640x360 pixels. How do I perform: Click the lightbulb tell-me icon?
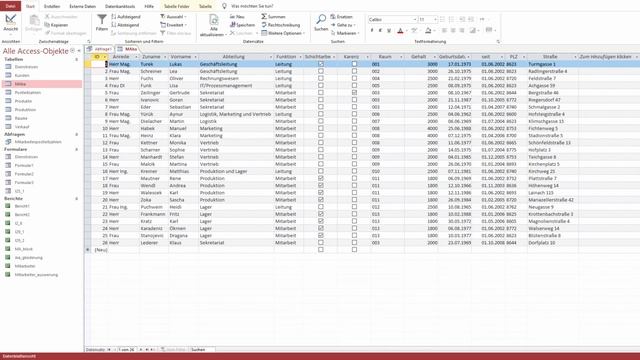[224, 6]
